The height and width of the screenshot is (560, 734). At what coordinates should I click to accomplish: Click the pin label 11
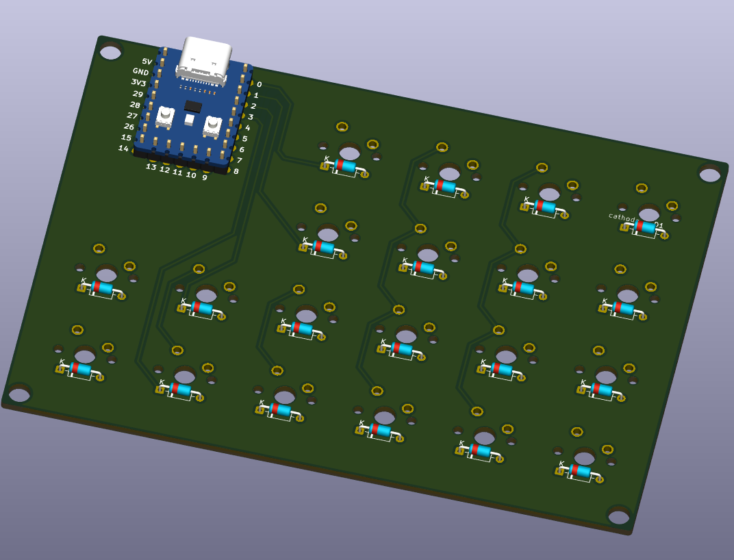pos(177,173)
